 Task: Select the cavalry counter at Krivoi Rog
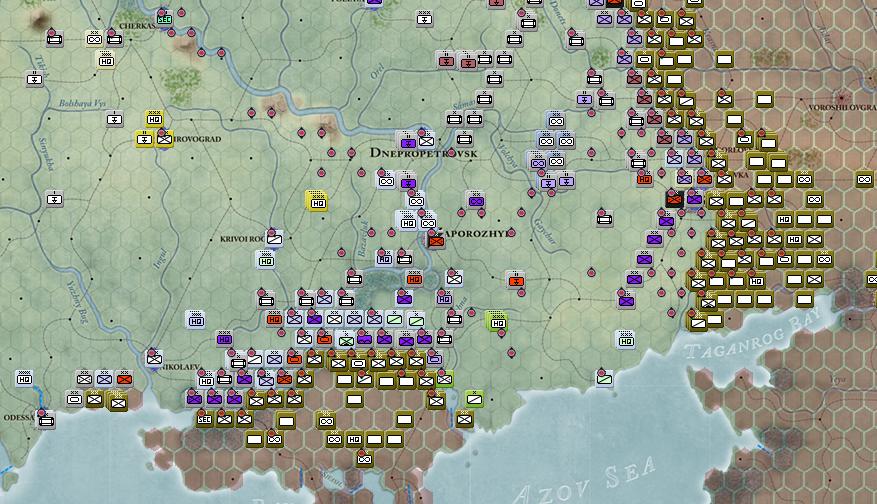(x=274, y=239)
